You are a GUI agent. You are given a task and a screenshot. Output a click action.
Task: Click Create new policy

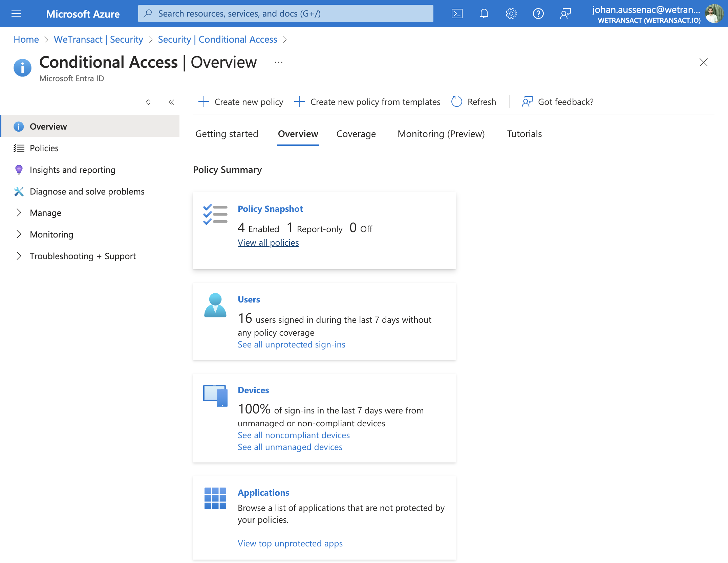[241, 102]
